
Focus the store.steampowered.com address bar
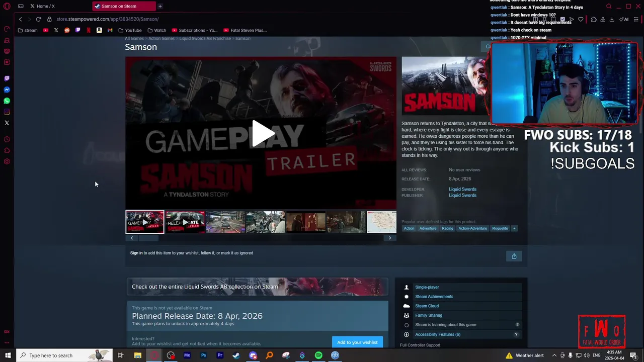pyautogui.click(x=107, y=19)
